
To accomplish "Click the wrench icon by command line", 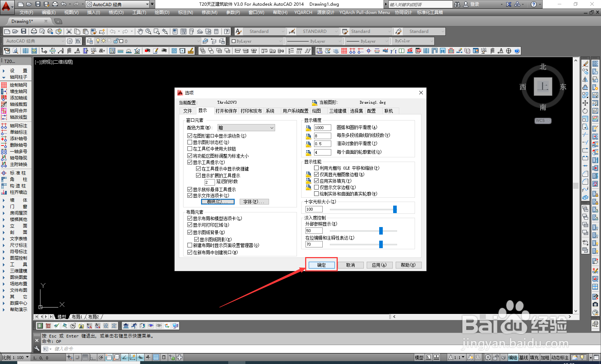I will coord(37,348).
